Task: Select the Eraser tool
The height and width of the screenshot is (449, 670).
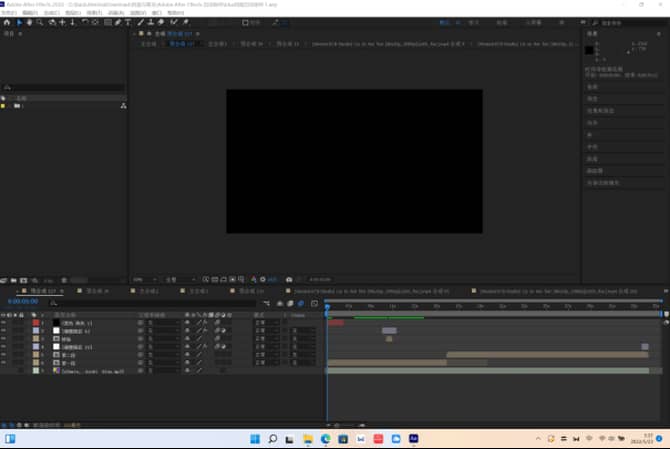Action: pyautogui.click(x=161, y=22)
